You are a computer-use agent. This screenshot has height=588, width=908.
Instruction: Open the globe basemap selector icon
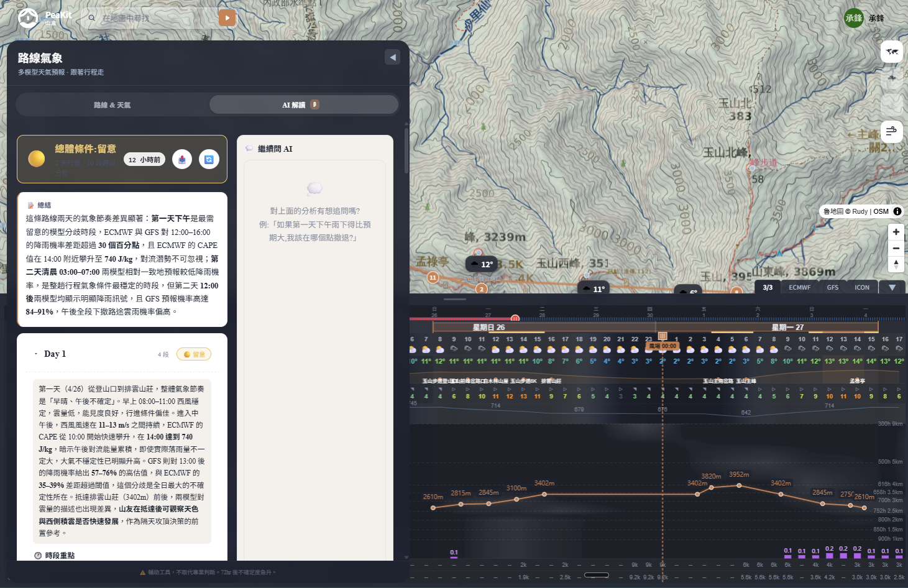tap(892, 52)
